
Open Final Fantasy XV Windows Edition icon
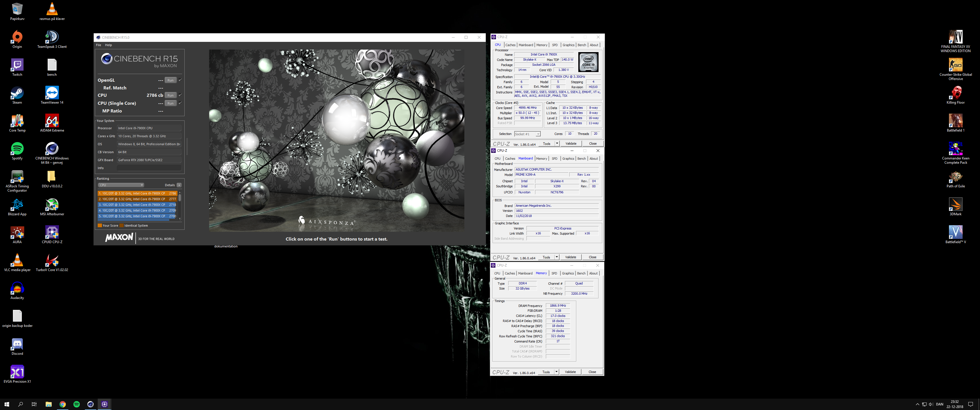click(x=955, y=42)
